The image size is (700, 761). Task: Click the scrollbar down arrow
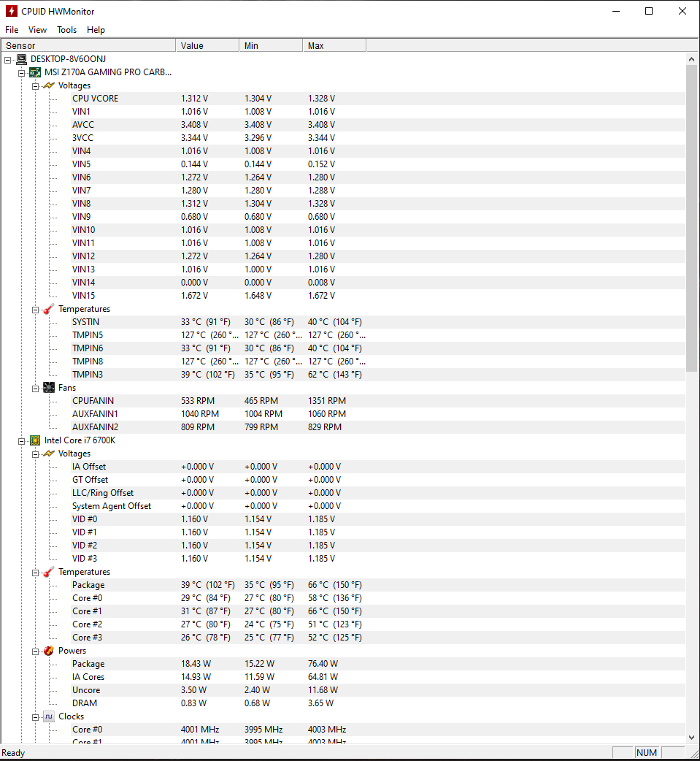pos(691,737)
